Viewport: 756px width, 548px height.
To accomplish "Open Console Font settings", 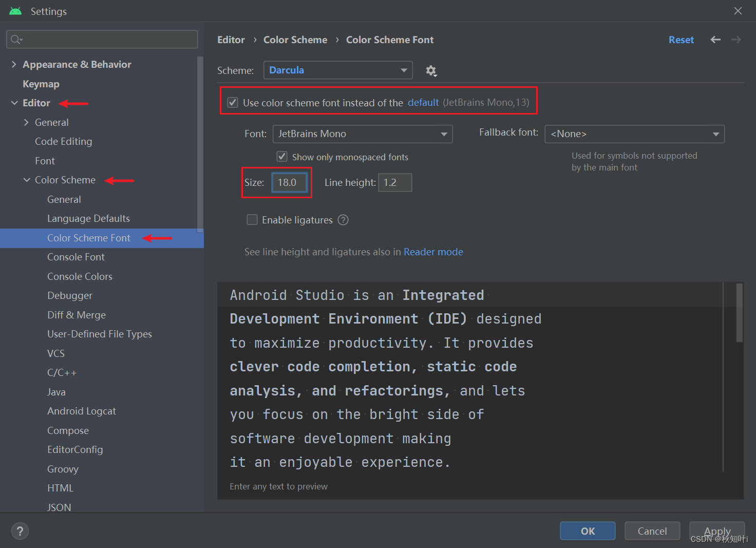I will point(76,257).
